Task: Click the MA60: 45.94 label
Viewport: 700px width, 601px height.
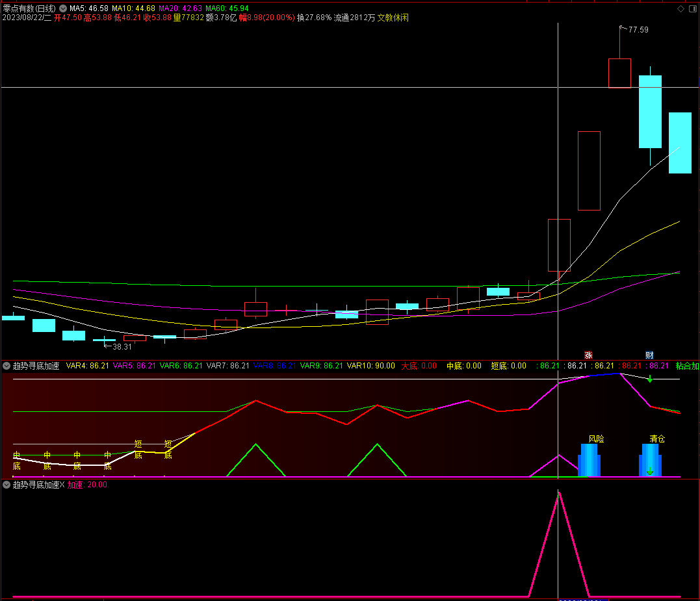Action: pos(227,8)
